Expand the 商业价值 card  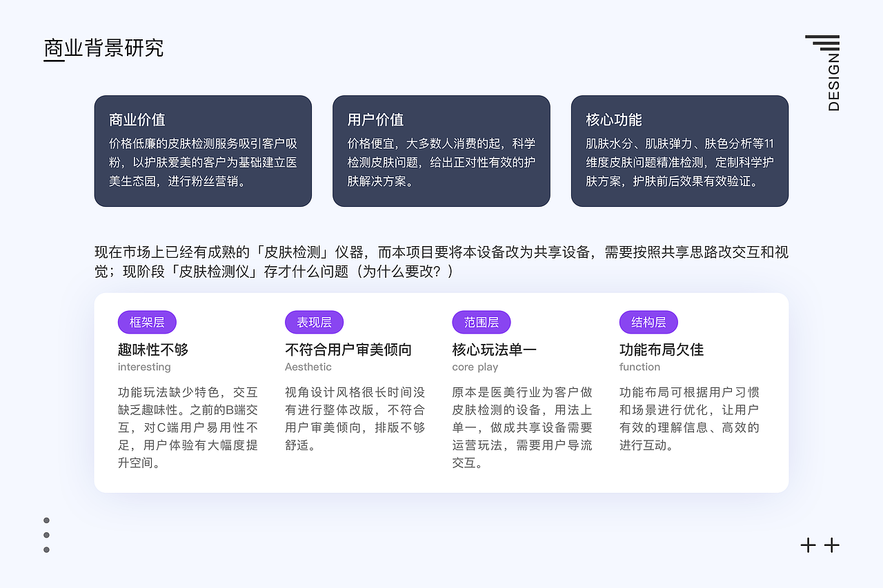pyautogui.click(x=203, y=151)
